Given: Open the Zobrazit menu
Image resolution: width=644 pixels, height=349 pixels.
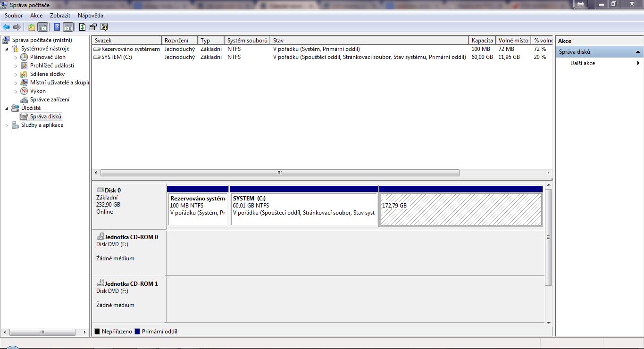Looking at the screenshot, I should 60,16.
